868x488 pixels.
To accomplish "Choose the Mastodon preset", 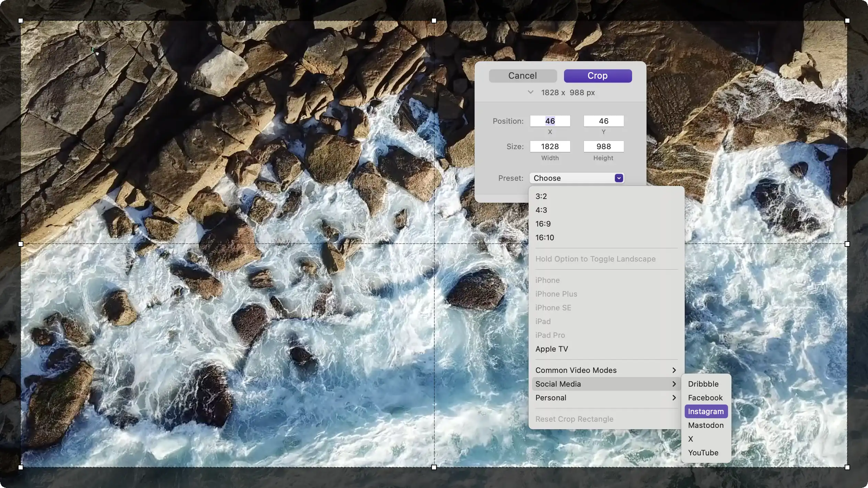I will (x=706, y=425).
